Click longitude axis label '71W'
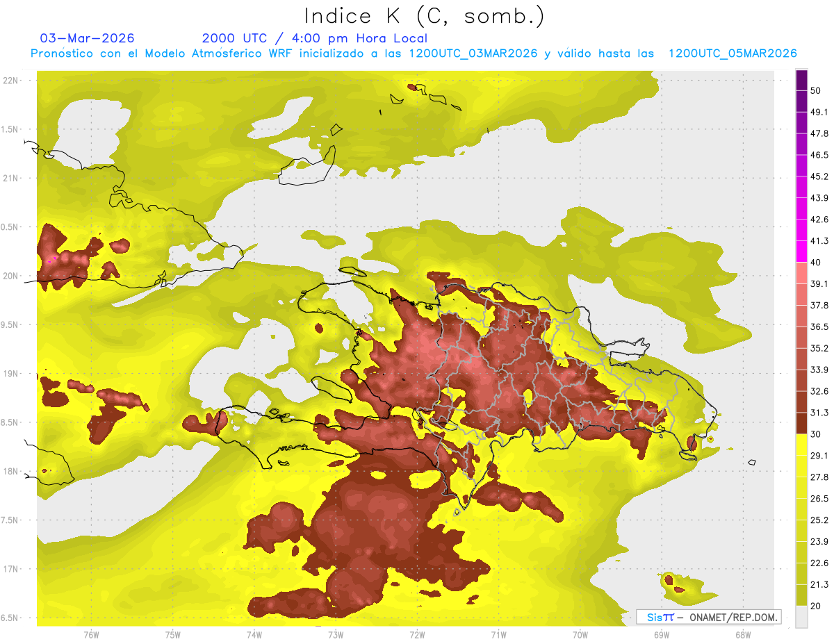The width and height of the screenshot is (834, 644). click(x=498, y=635)
